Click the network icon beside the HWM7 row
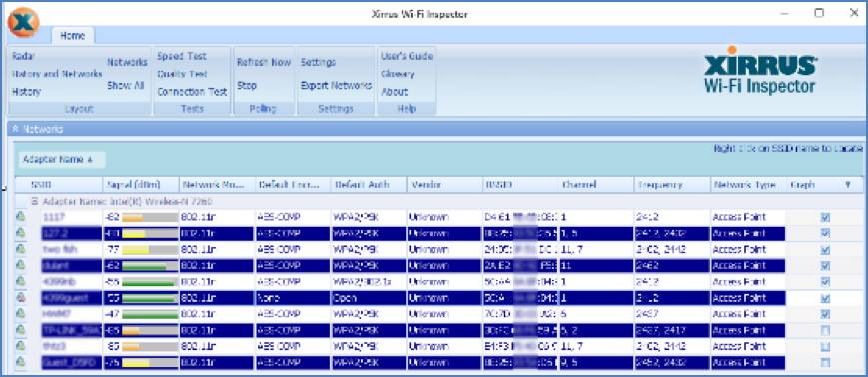This screenshot has height=377, width=868. (21, 314)
